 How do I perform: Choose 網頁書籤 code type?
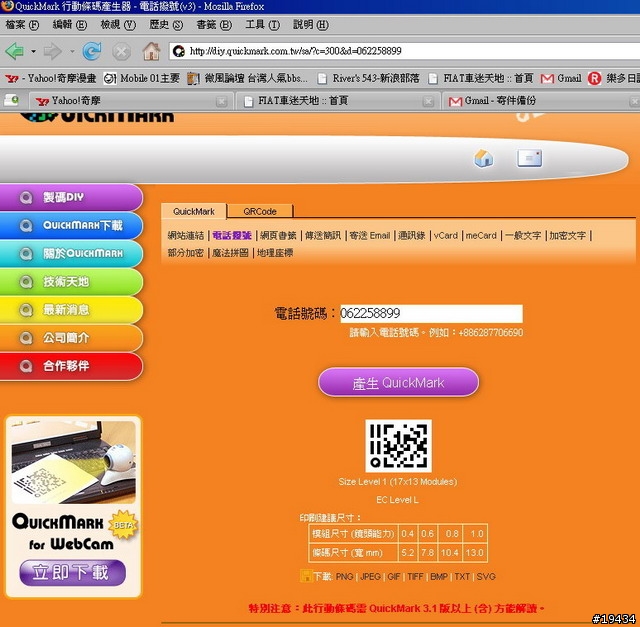[x=278, y=235]
